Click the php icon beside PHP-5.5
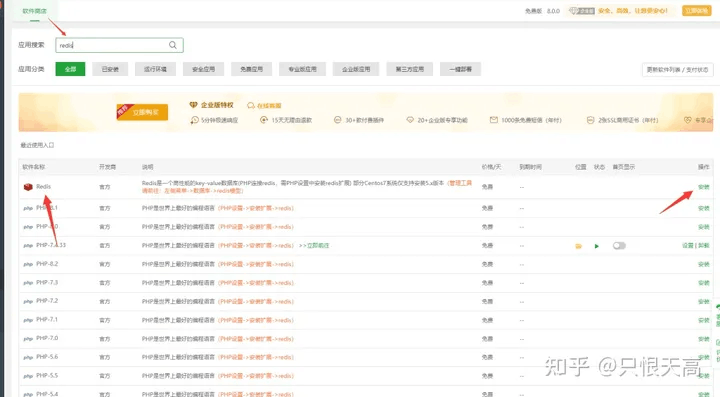 tap(28, 376)
